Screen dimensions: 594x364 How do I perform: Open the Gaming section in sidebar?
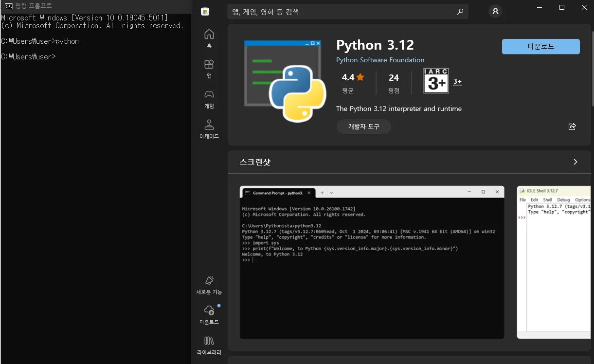[209, 99]
